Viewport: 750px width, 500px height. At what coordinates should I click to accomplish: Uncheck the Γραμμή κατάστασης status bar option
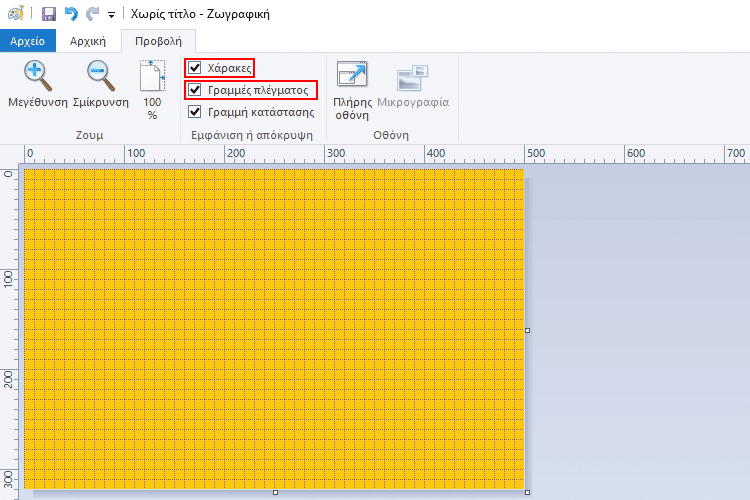(x=195, y=112)
